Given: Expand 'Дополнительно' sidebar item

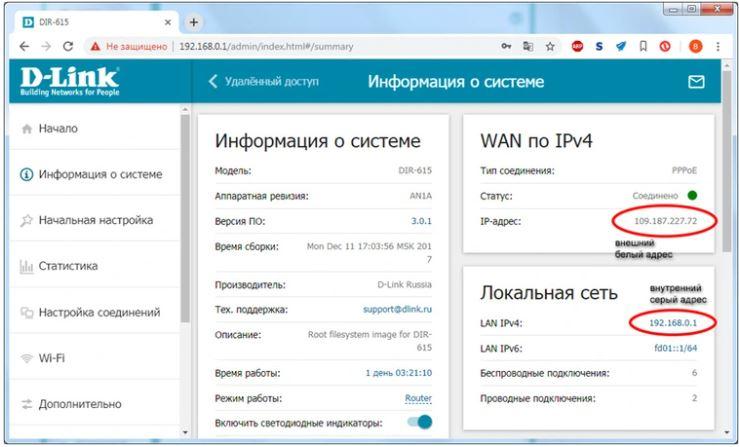Looking at the screenshot, I should point(94,404).
